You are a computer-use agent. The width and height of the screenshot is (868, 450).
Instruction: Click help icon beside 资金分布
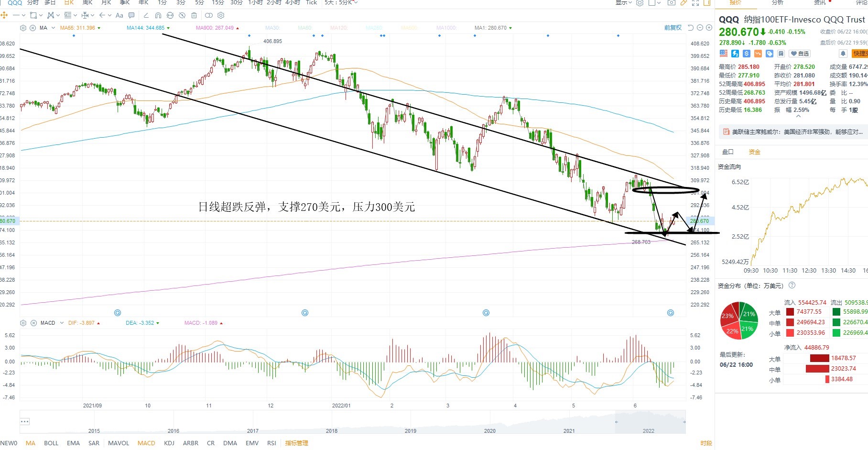click(792, 285)
